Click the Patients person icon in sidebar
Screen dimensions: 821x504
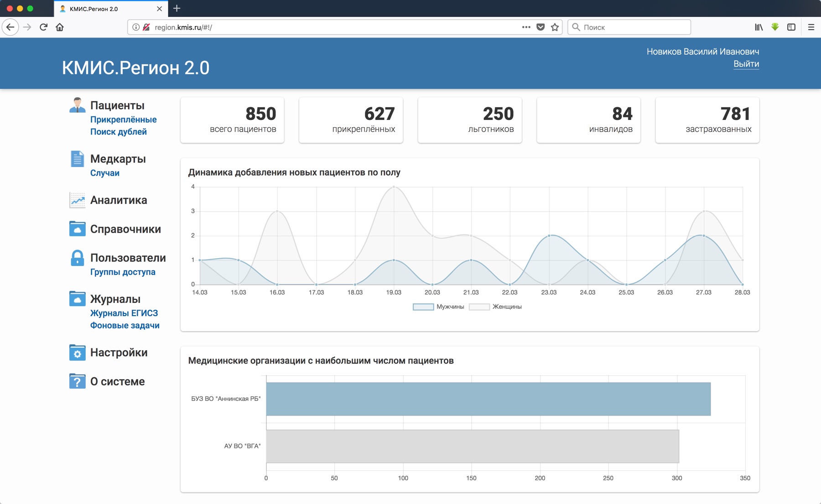(x=77, y=105)
